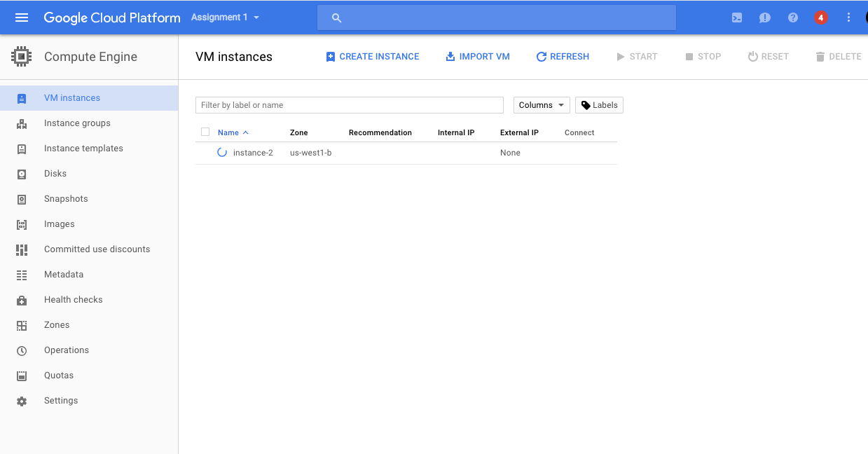Image resolution: width=868 pixels, height=454 pixels.
Task: Open notifications badge showing 4
Action: [x=820, y=18]
